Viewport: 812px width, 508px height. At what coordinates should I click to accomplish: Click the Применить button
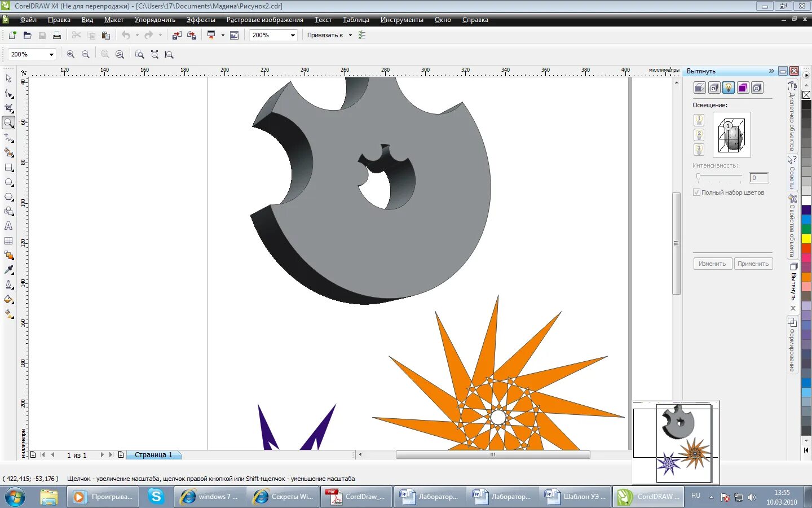(x=753, y=264)
